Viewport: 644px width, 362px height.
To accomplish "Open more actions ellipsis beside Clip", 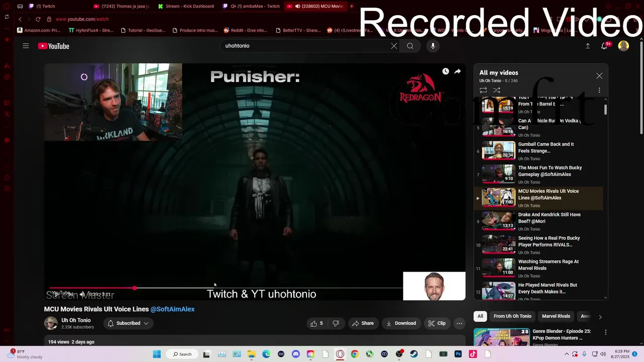I will click(x=459, y=323).
